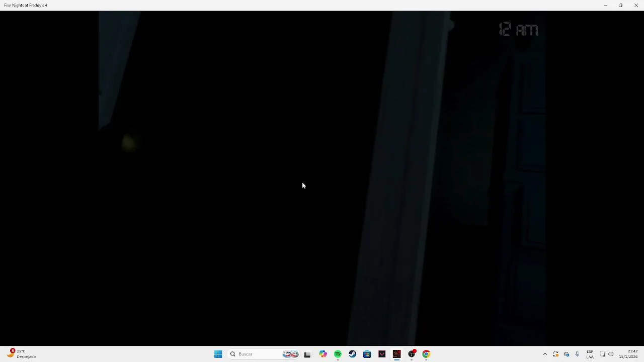Show hidden system tray icons
The height and width of the screenshot is (362, 644).
click(545, 354)
